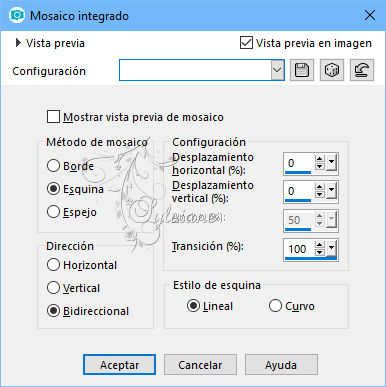Image resolution: width=386 pixels, height=387 pixels.
Task: Select the Espejo mosaic method
Action: point(53,212)
